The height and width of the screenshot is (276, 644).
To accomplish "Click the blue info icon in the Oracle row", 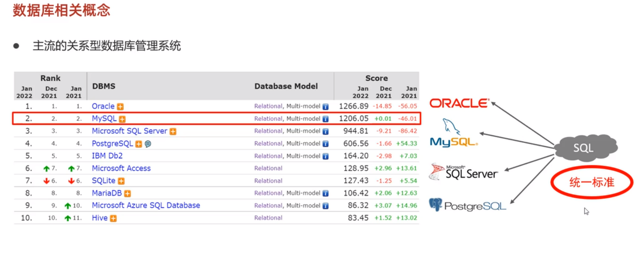I will (x=326, y=107).
